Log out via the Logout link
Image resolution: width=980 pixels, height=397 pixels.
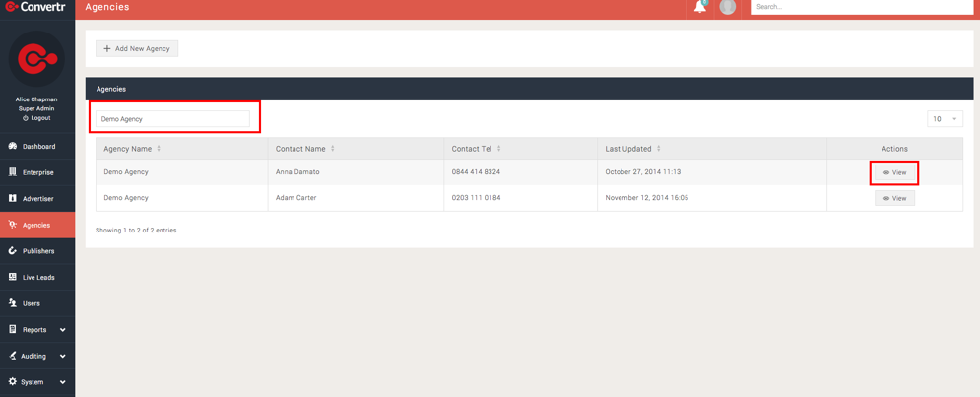click(x=36, y=118)
